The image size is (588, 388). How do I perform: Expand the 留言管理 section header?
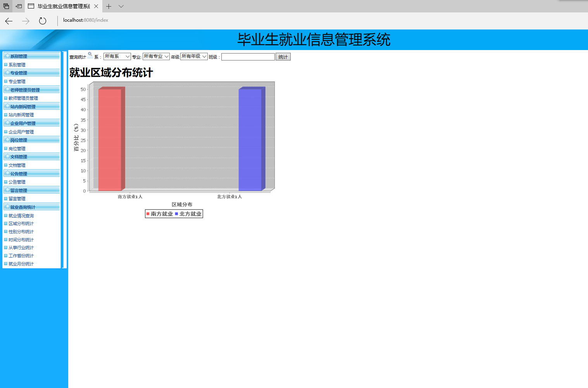pos(32,190)
